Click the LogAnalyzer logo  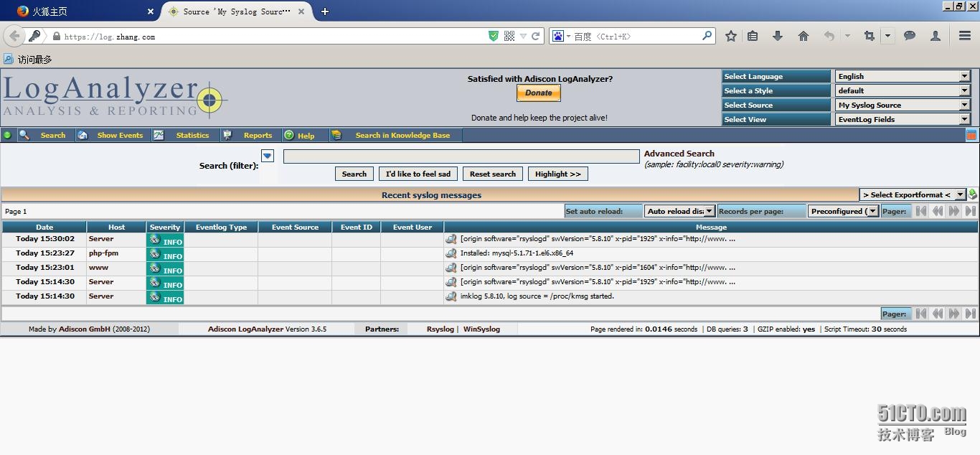coord(114,97)
